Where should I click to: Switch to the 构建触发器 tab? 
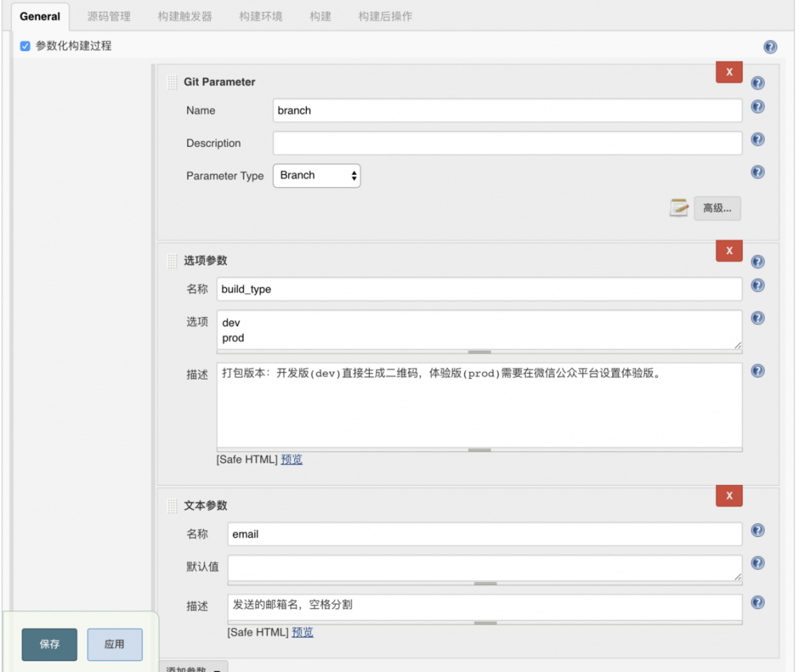[184, 15]
